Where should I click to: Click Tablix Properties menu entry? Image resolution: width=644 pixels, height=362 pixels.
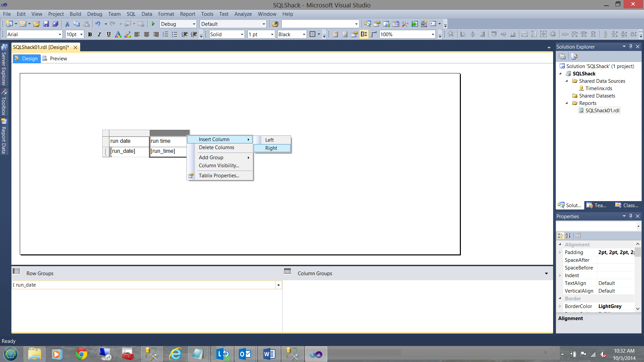(219, 176)
